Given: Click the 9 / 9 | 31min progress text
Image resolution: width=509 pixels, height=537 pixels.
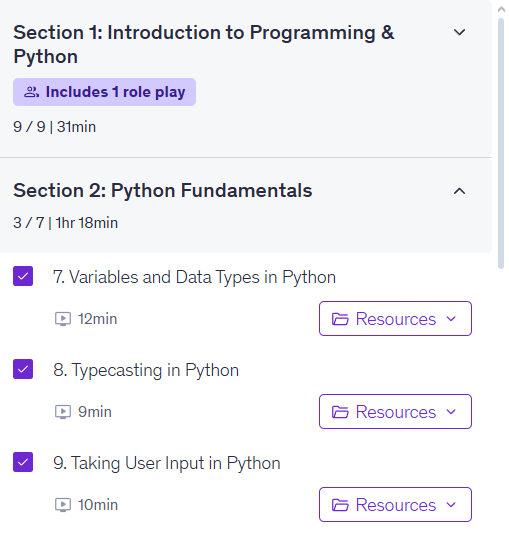Looking at the screenshot, I should (54, 127).
